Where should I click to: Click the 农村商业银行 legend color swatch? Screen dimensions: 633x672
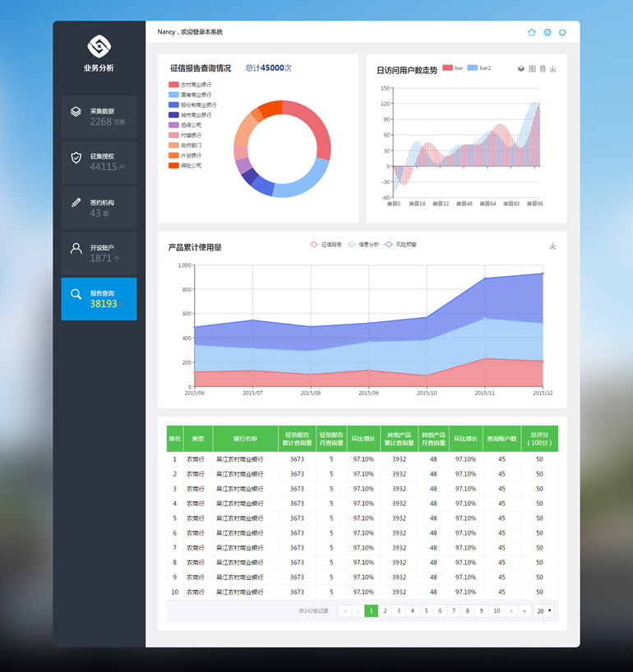(x=173, y=85)
